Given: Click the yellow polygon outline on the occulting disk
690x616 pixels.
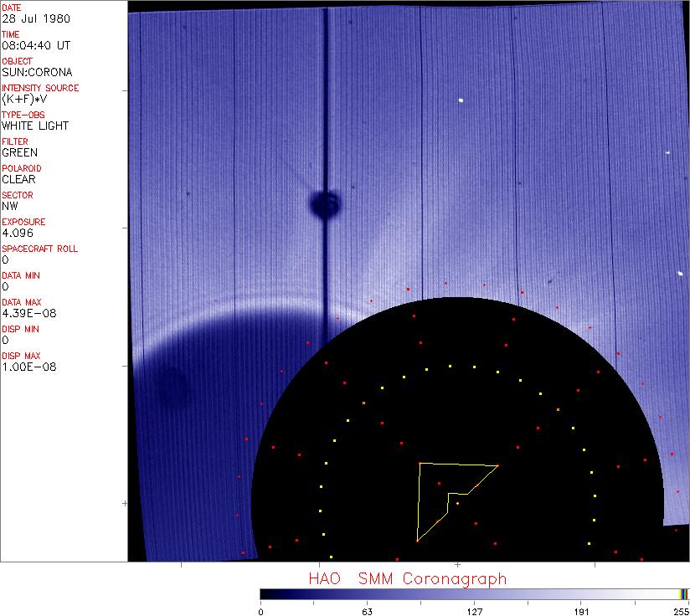Looking at the screenshot, I should [457, 501].
